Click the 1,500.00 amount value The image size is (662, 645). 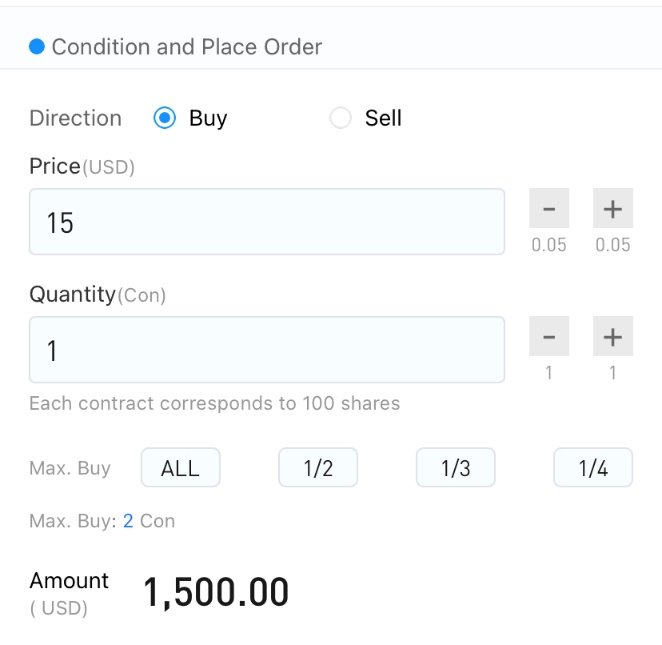tap(216, 592)
